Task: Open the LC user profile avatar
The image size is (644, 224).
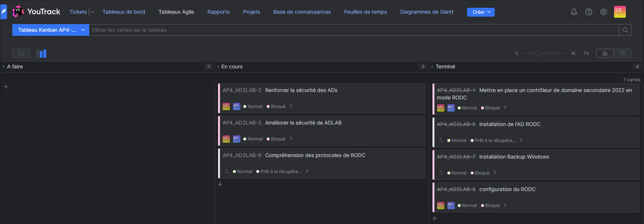Action: [620, 12]
